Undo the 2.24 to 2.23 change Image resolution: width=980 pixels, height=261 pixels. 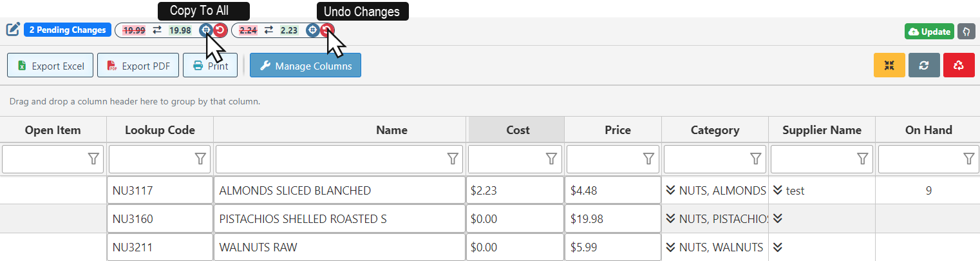327,30
